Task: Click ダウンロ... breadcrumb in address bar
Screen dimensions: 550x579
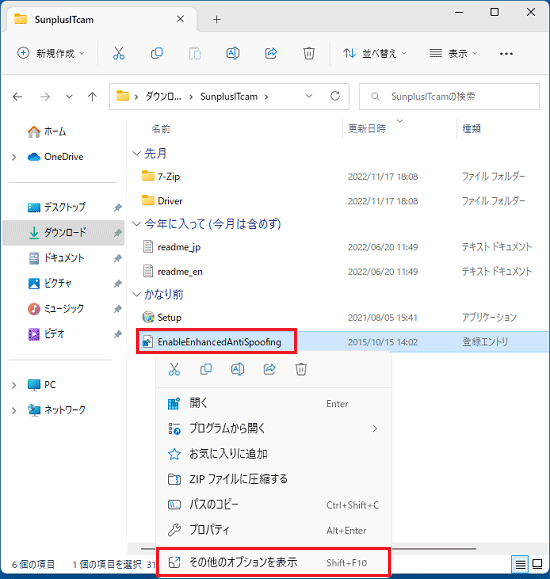Action: coord(163,97)
